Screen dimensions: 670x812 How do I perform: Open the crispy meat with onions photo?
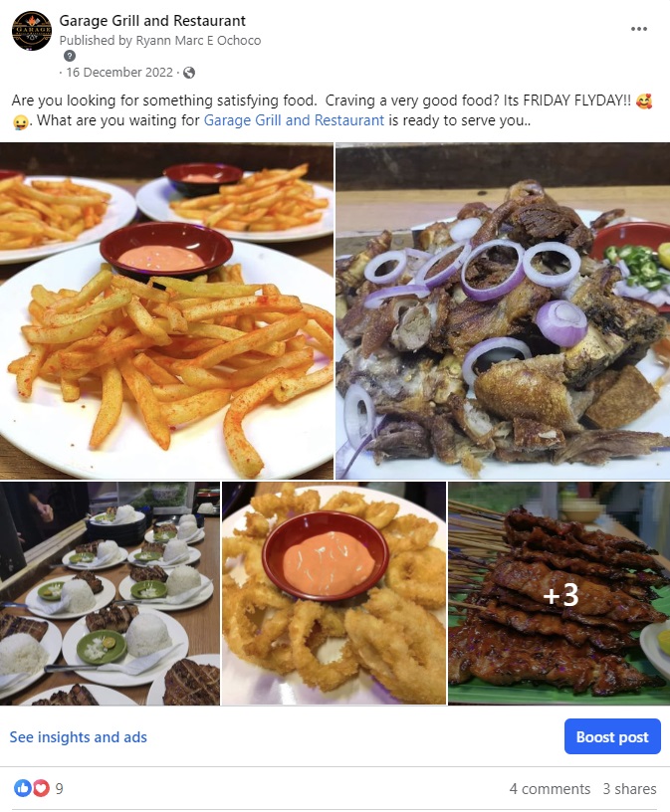(x=503, y=310)
